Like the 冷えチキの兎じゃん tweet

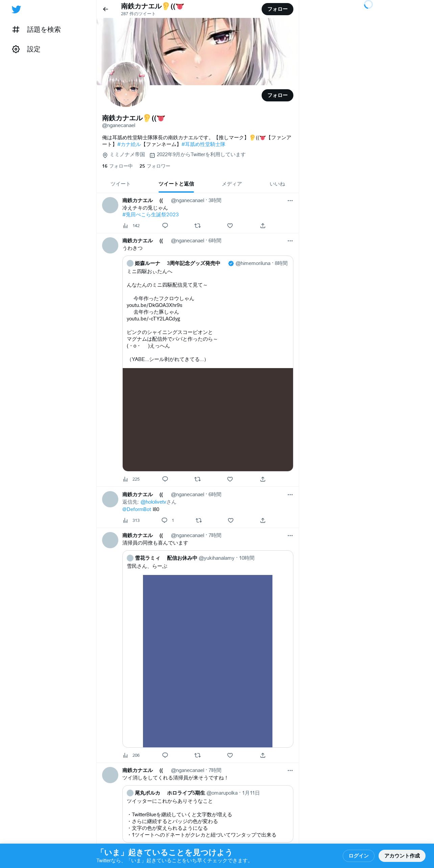tap(230, 226)
